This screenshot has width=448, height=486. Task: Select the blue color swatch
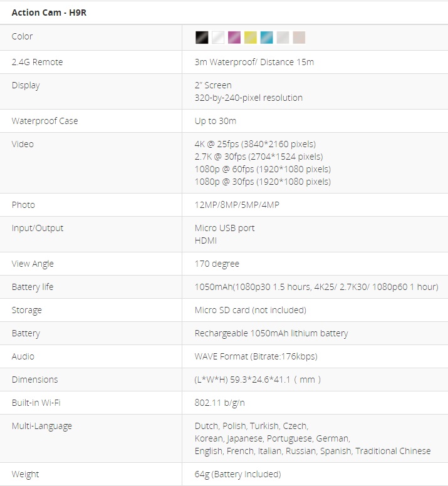[267, 38]
